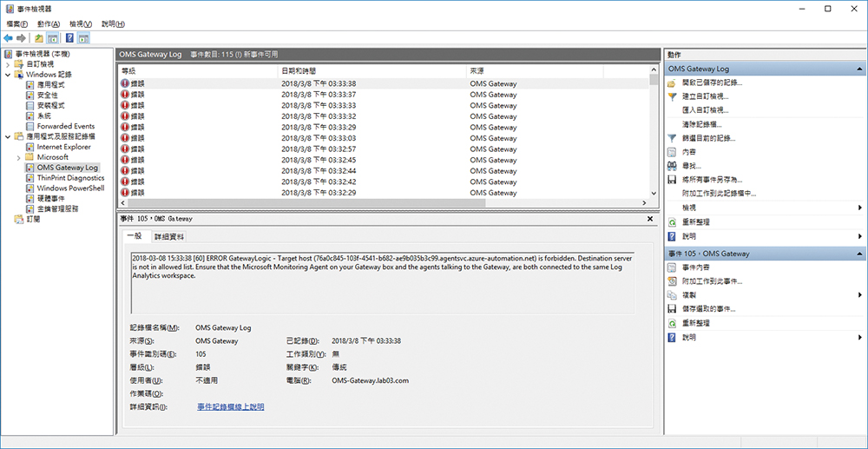Select Windows PowerShell log in tree
Screen dimensions: 868x449
(70, 188)
